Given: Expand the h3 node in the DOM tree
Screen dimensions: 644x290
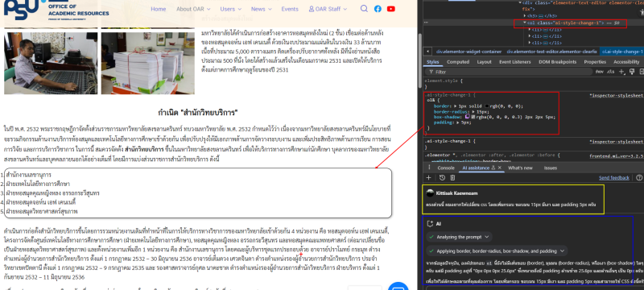Looking at the screenshot, I should click(525, 15).
